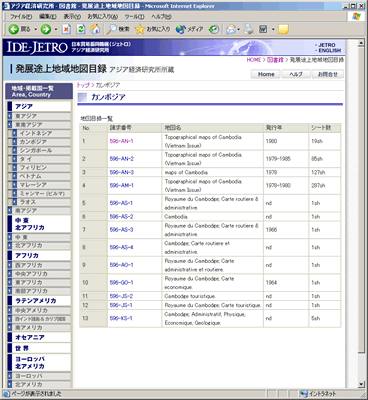
Task: Open call number 596-AN-2 link
Action: tap(122, 159)
